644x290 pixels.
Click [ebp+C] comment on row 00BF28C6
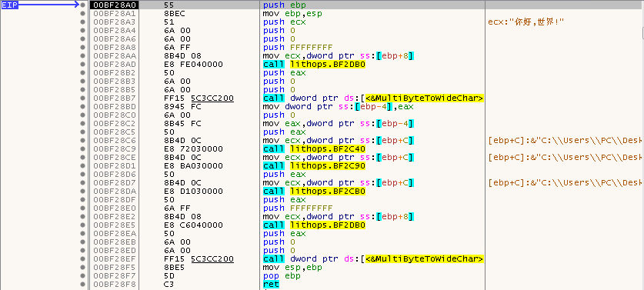[565, 141]
